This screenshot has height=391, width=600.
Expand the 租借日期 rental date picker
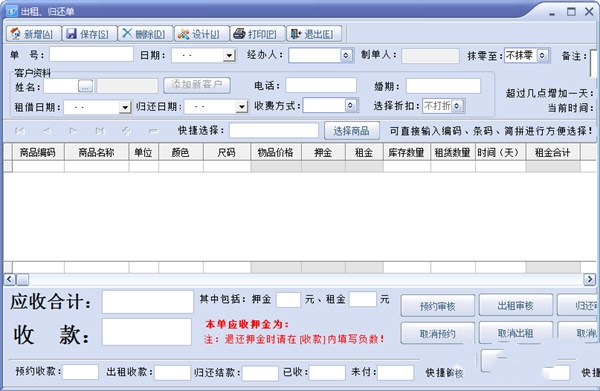coord(125,108)
